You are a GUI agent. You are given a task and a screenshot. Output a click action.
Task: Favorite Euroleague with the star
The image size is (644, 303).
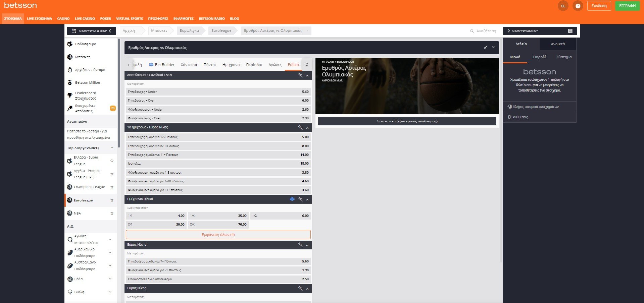click(x=112, y=200)
